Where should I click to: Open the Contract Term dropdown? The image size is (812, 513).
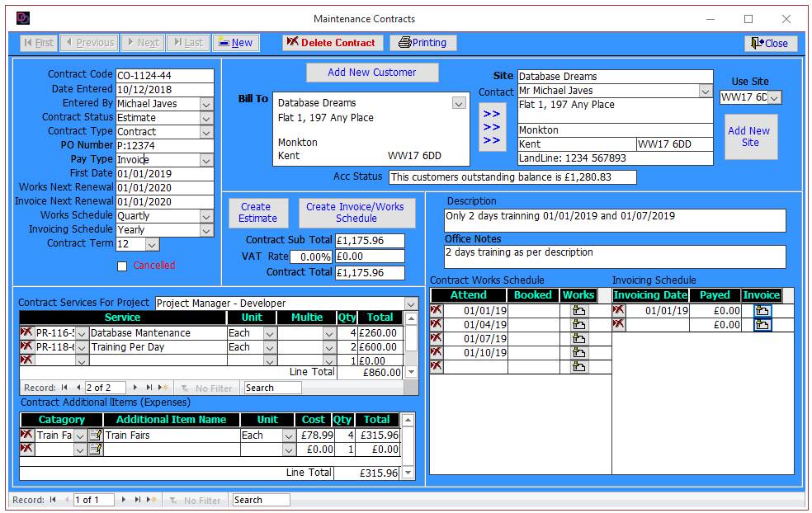point(152,244)
